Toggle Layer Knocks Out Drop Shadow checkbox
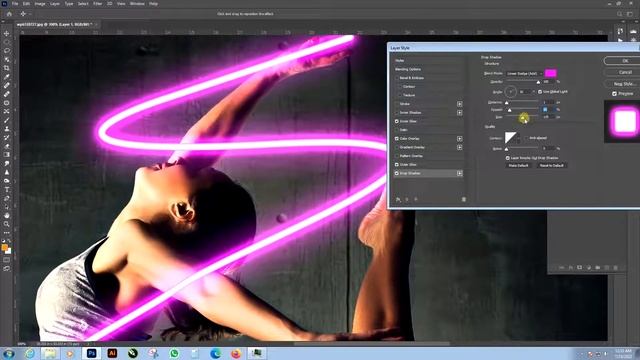 point(508,158)
